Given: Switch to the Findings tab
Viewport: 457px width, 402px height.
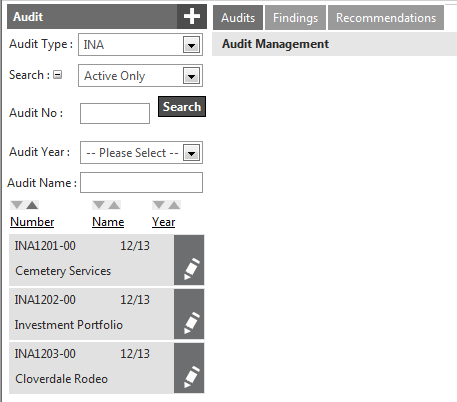Looking at the screenshot, I should click(295, 18).
